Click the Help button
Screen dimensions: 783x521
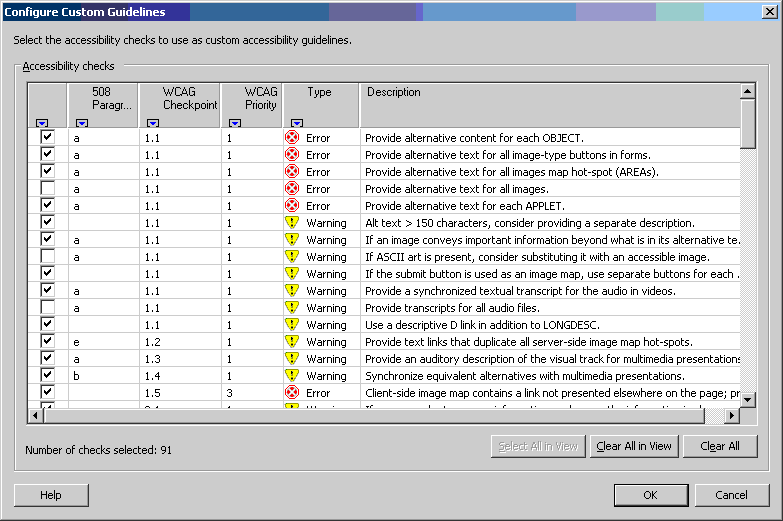(x=51, y=495)
